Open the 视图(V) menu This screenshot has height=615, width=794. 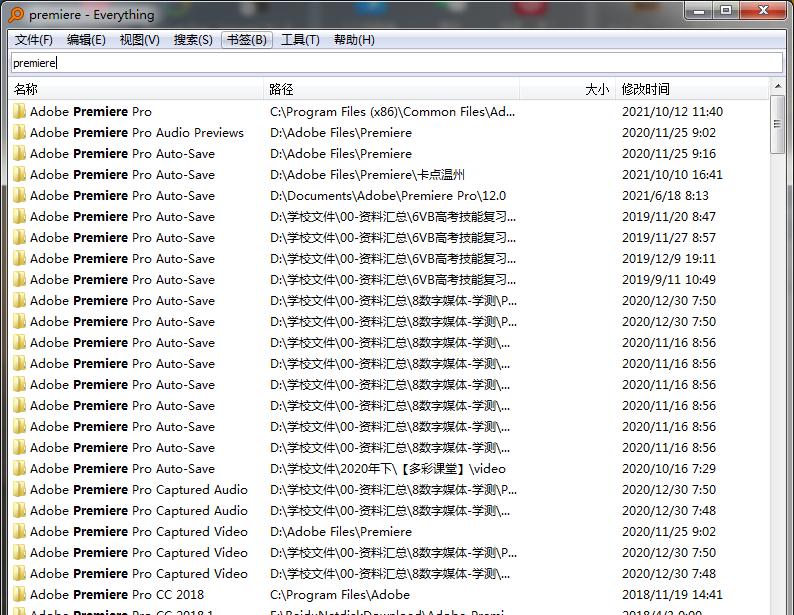point(139,40)
